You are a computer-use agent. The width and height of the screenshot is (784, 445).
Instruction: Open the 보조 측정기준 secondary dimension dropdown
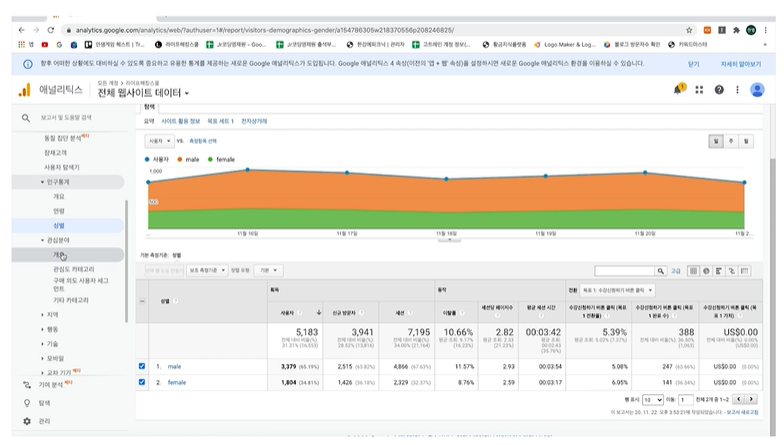(207, 270)
